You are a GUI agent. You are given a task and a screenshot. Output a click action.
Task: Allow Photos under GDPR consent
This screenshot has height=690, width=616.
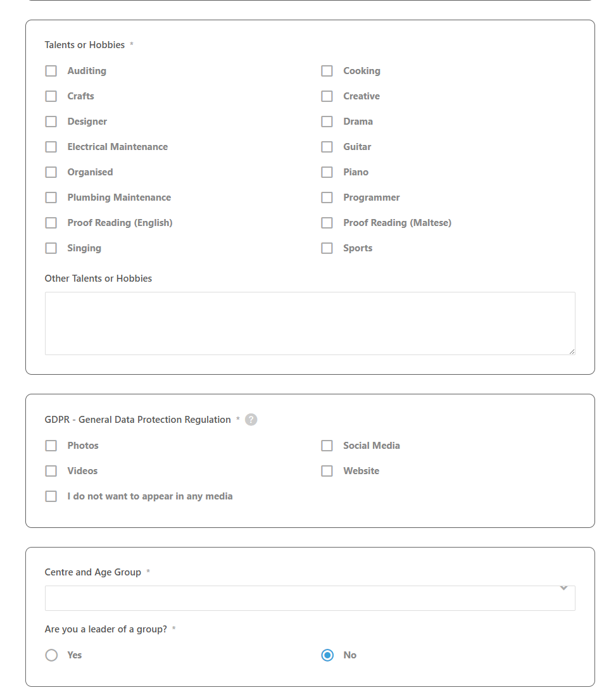[51, 446]
